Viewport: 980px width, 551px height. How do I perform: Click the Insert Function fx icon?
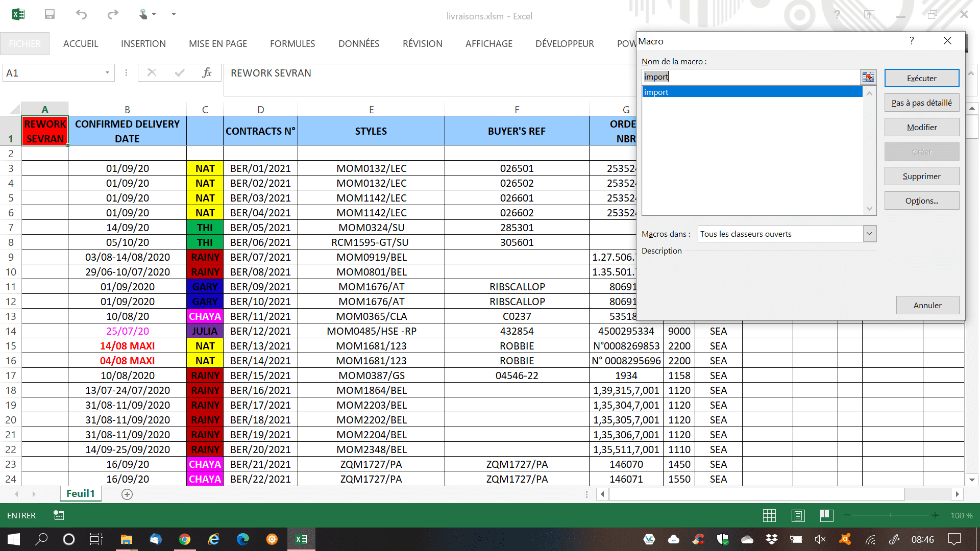pos(207,73)
